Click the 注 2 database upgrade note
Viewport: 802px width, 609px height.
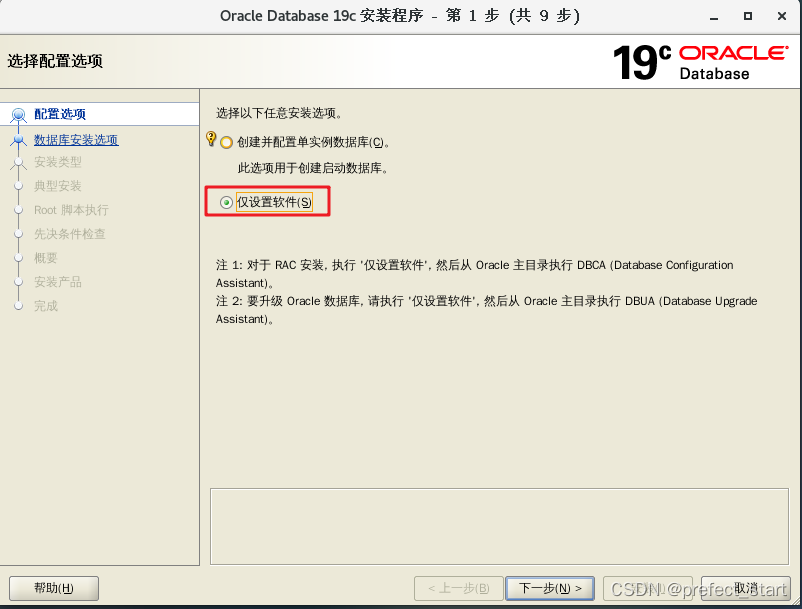tap(486, 310)
